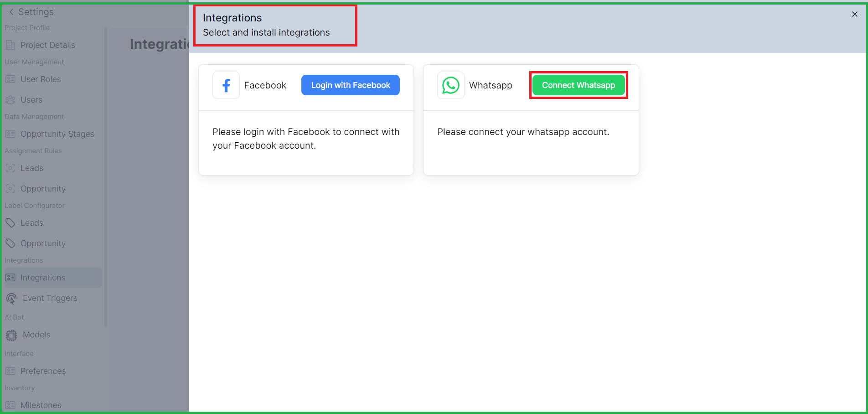Image resolution: width=868 pixels, height=414 pixels.
Task: Click the 'Assignment Rules' section label
Action: (x=33, y=151)
